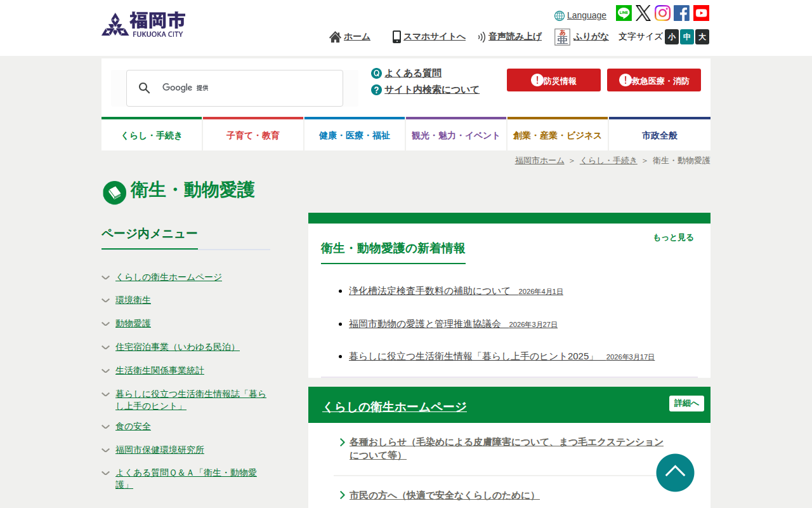Click the よくある質問 text link
This screenshot has width=812, height=508.
pos(413,73)
